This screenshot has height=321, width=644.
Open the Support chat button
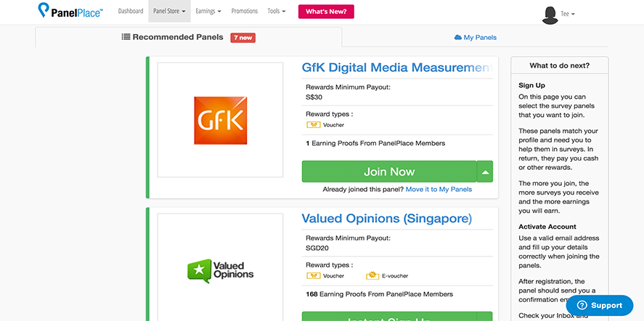tap(600, 305)
